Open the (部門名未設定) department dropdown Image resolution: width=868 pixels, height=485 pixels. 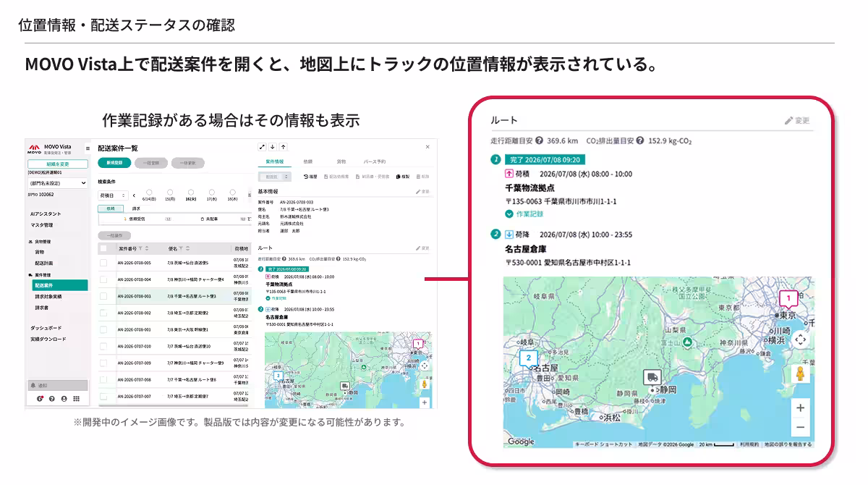[56, 184]
